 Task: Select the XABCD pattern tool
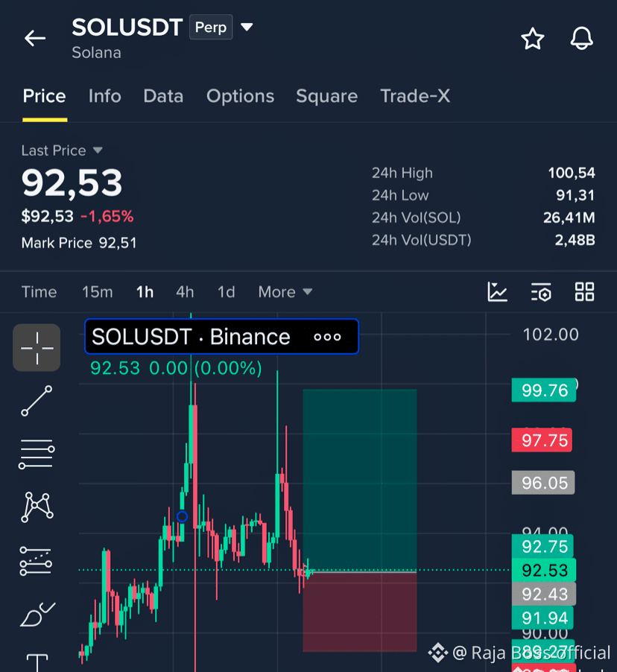pyautogui.click(x=37, y=507)
